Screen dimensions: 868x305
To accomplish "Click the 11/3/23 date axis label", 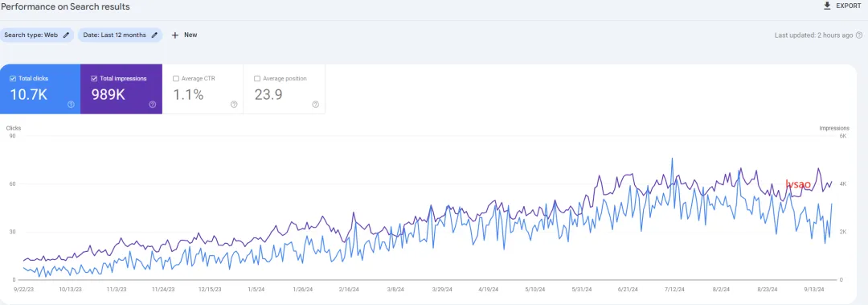I will [117, 289].
